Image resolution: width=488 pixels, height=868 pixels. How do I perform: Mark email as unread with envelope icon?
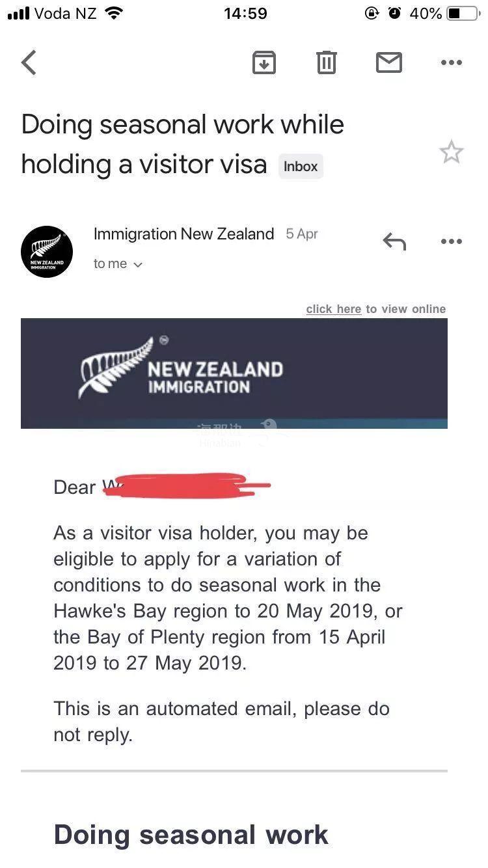(389, 62)
